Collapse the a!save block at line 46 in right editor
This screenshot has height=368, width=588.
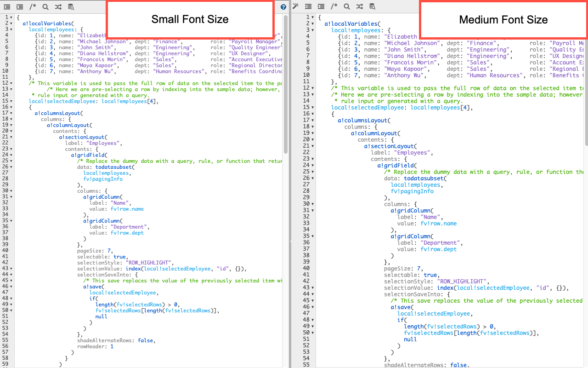coord(312,307)
